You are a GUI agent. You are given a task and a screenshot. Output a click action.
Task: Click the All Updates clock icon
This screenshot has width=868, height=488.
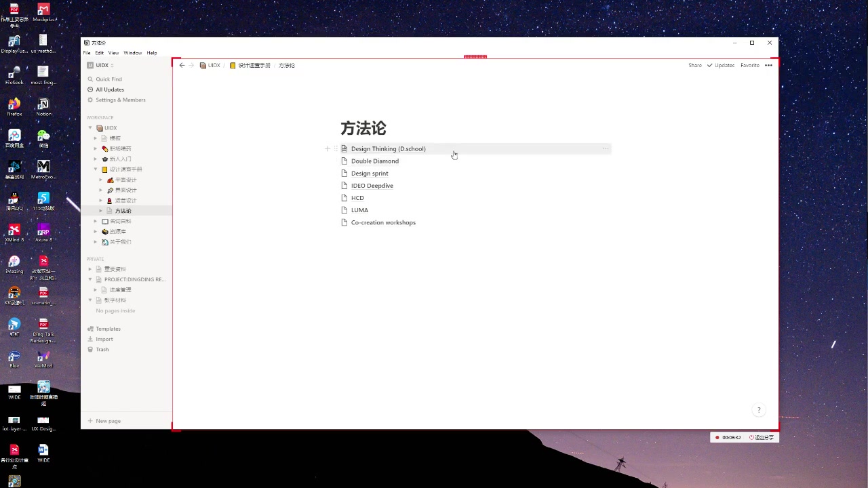click(90, 89)
